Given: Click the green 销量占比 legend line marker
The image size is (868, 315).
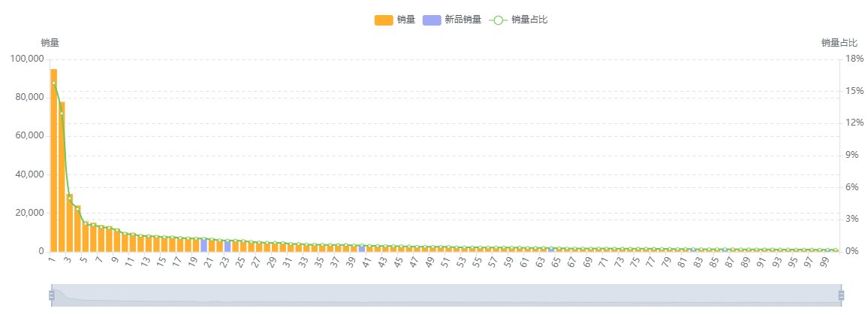Looking at the screenshot, I should pyautogui.click(x=497, y=20).
